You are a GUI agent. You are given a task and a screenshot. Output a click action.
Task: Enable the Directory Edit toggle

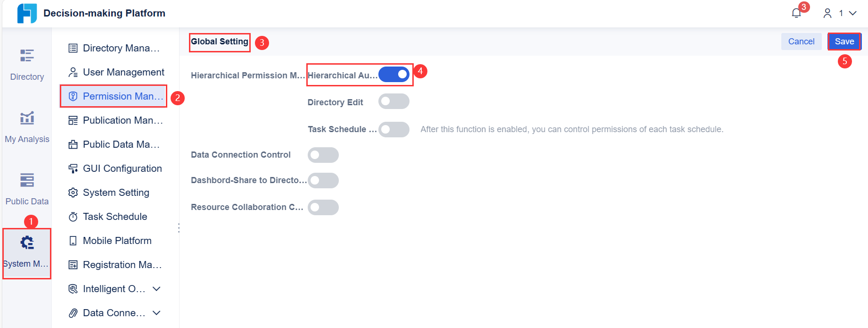[394, 101]
